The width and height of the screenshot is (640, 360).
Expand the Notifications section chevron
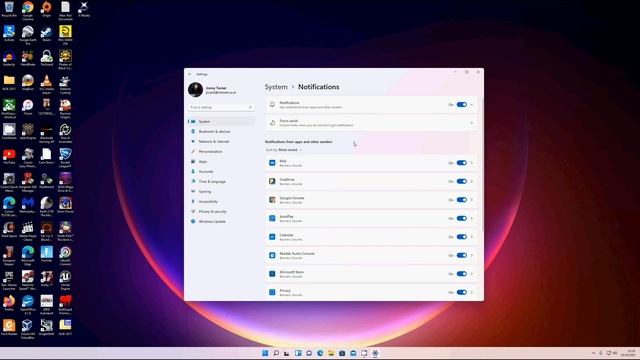tap(472, 104)
